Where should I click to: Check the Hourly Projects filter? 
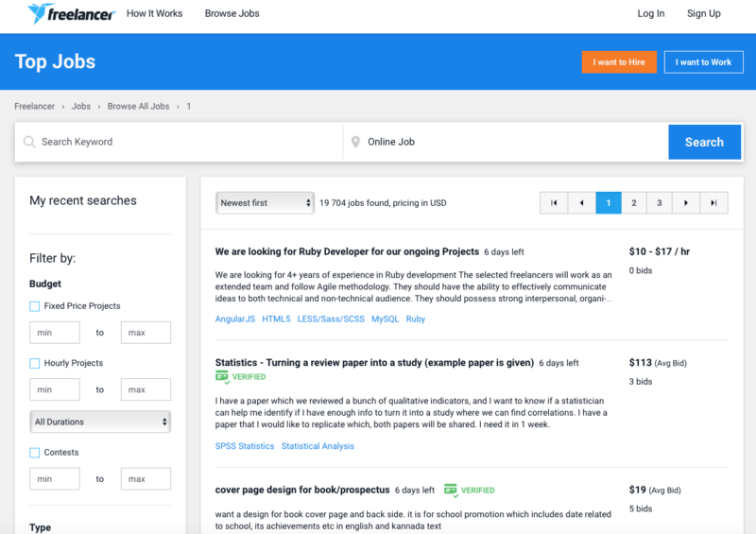pyautogui.click(x=35, y=363)
